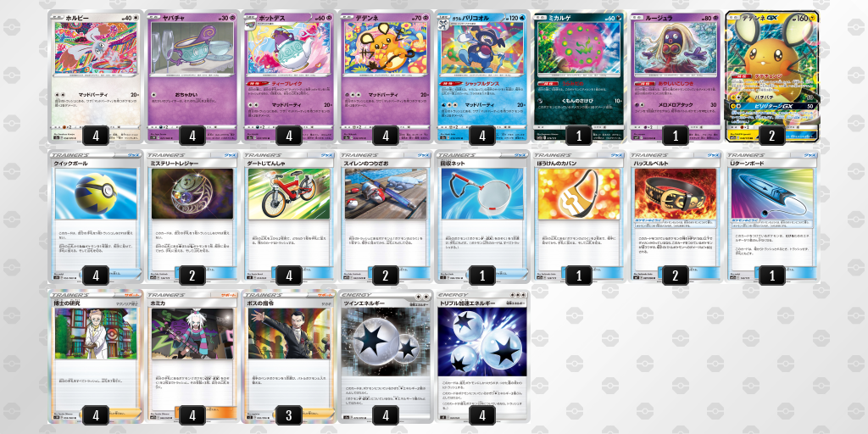Click the スイレンのつりざお fishing rod card
The height and width of the screenshot is (434, 868).
pyautogui.click(x=385, y=216)
